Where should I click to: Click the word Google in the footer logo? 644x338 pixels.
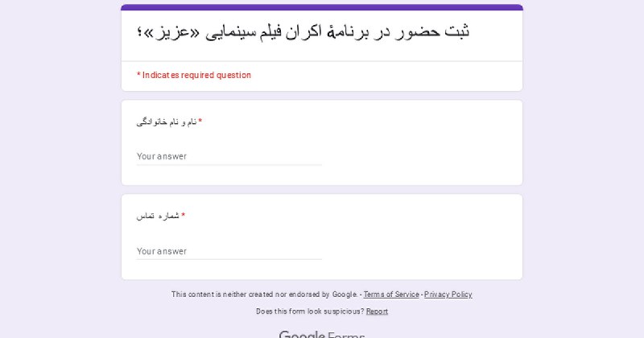pos(302,334)
